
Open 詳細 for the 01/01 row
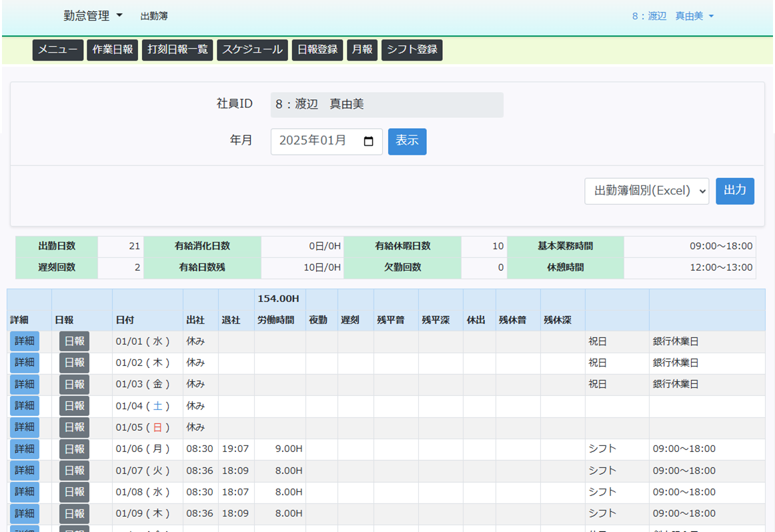pyautogui.click(x=25, y=341)
